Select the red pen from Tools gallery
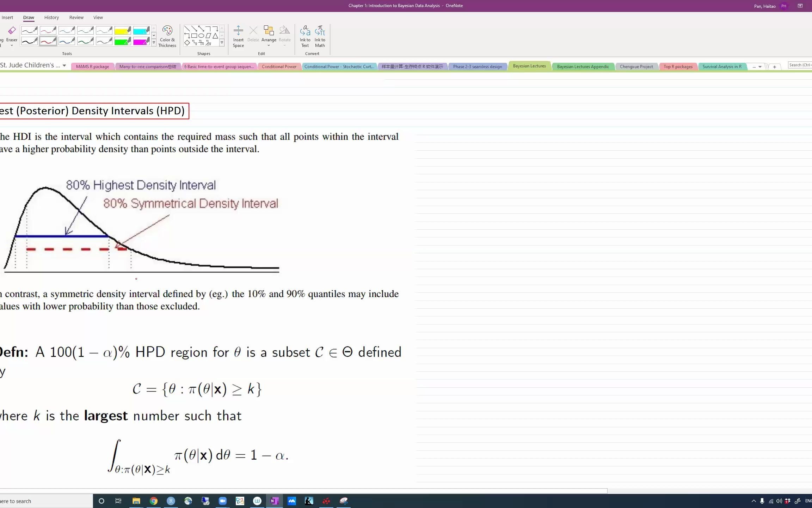Viewport: 812px width, 508px height. (48, 41)
